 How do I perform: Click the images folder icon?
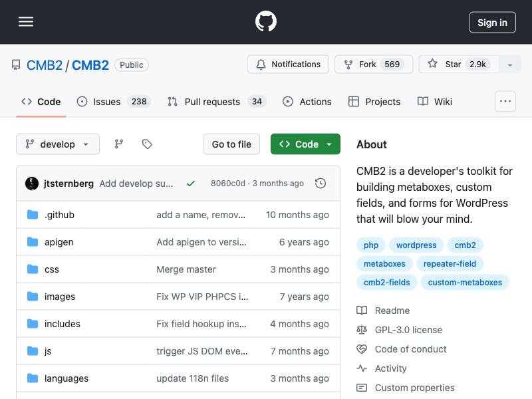33,296
